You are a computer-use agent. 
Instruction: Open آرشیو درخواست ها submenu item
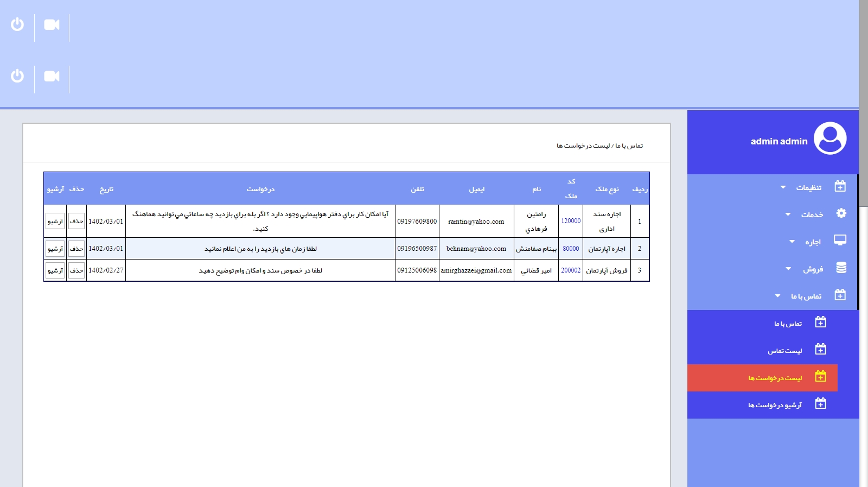tap(775, 405)
